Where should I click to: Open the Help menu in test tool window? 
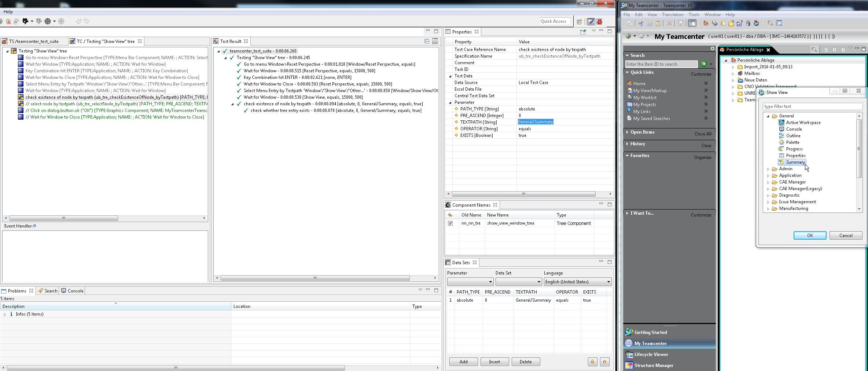point(8,12)
